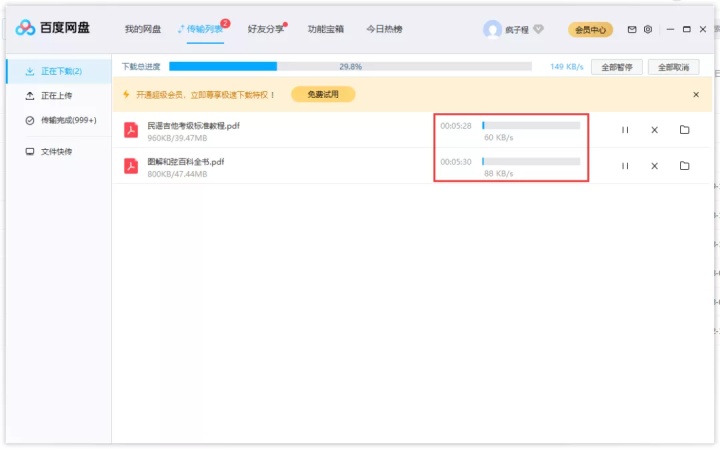Image resolution: width=720 pixels, height=449 pixels.
Task: Click PDF icon of 民谣吉他考级标准教程.pdf
Action: [x=131, y=130]
